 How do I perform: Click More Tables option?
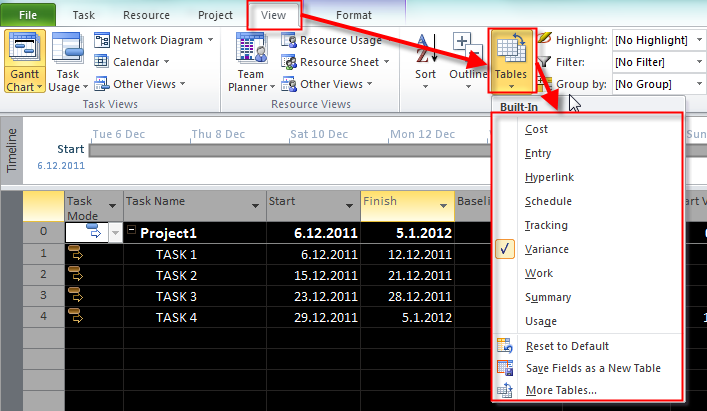(x=561, y=389)
